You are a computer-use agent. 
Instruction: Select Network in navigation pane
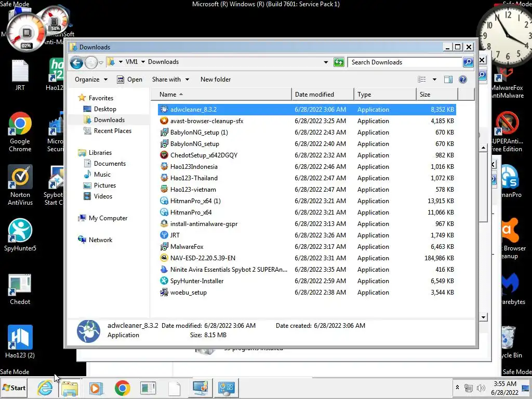[x=100, y=240]
